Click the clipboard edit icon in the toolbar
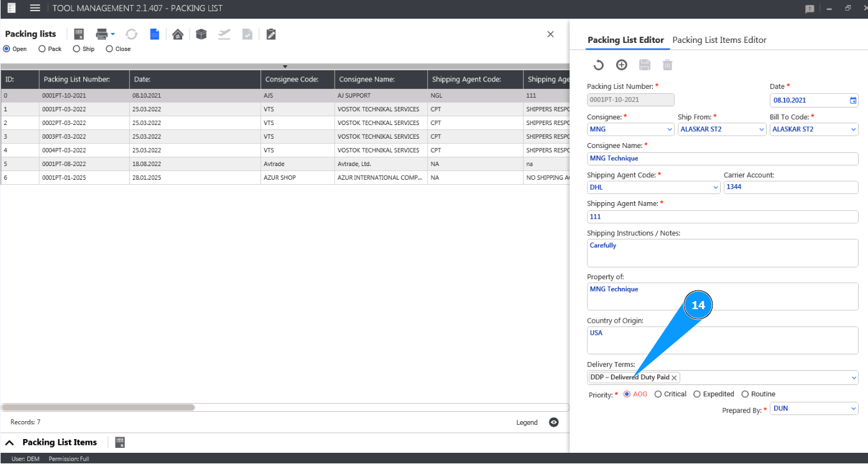868x464 pixels. tap(271, 34)
